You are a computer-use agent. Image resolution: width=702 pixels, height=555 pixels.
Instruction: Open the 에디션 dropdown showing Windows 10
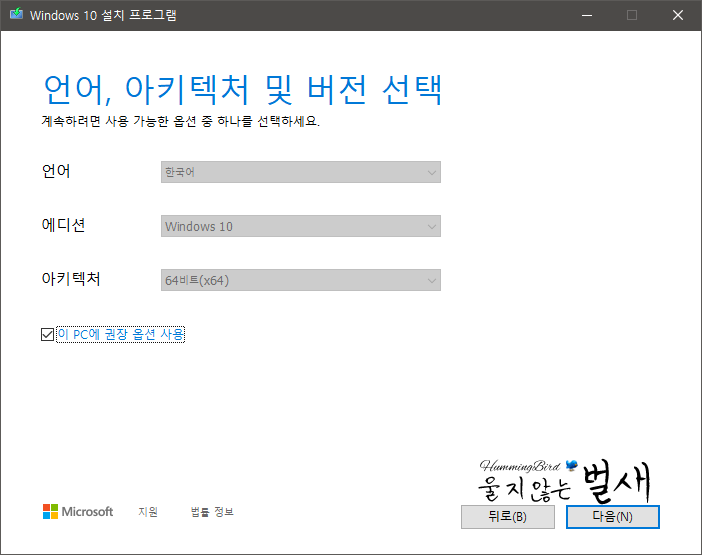point(301,226)
